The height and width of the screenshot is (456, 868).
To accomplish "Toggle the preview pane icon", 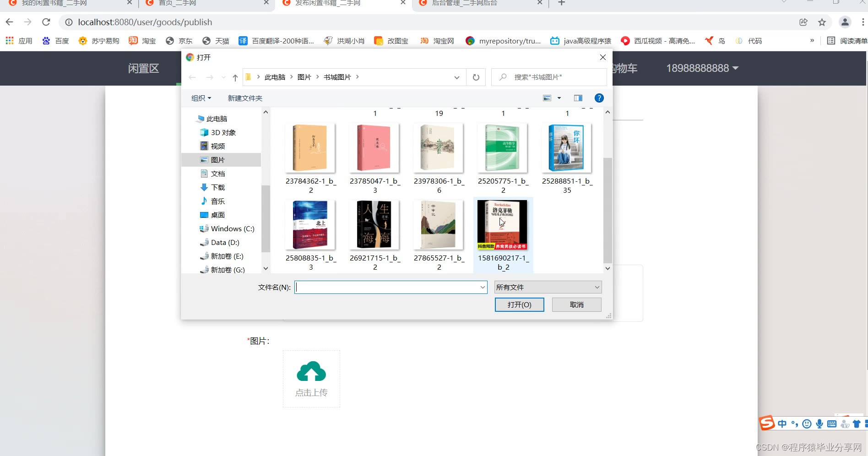I will point(578,98).
